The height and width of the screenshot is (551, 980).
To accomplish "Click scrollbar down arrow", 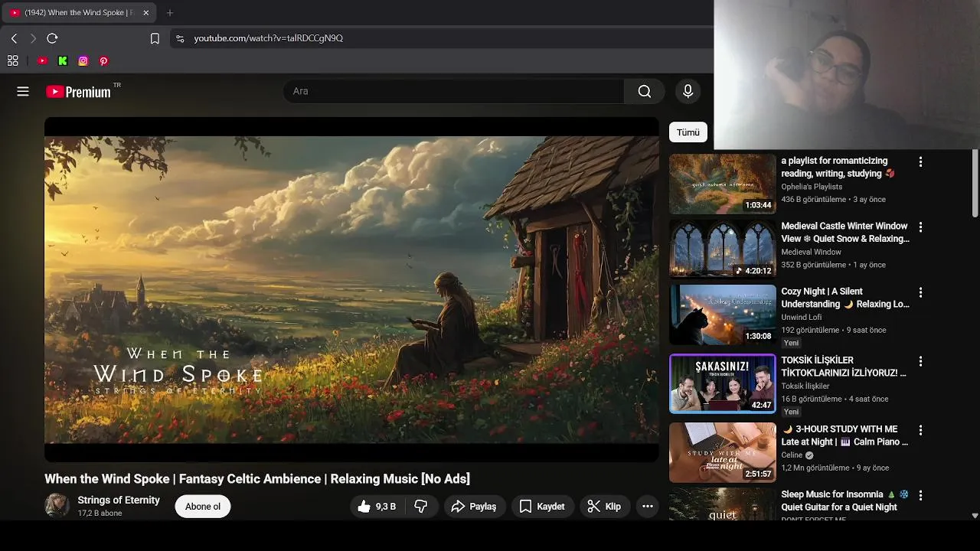I will click(975, 516).
